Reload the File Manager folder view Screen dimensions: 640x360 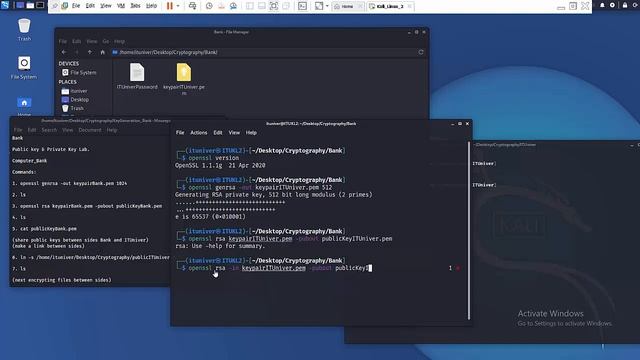pos(421,52)
